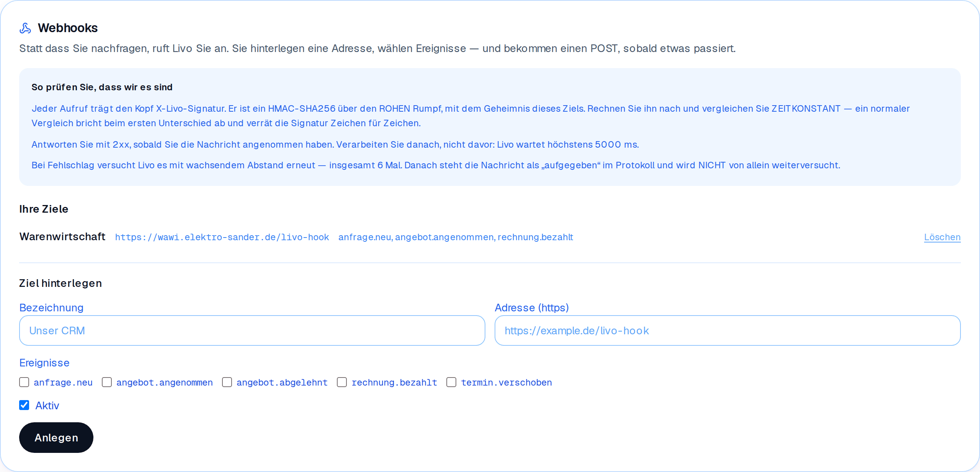Check the angebot.abgelehnt event box
This screenshot has width=980, height=472.
(x=227, y=382)
